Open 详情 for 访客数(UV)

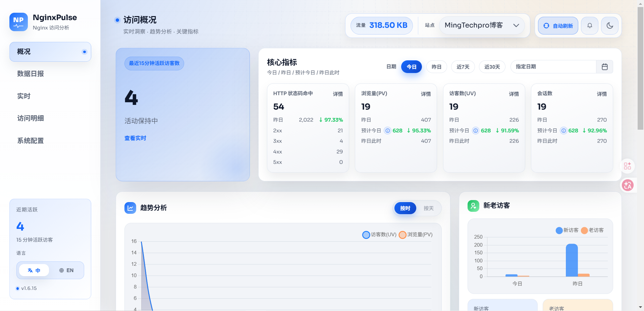click(514, 94)
